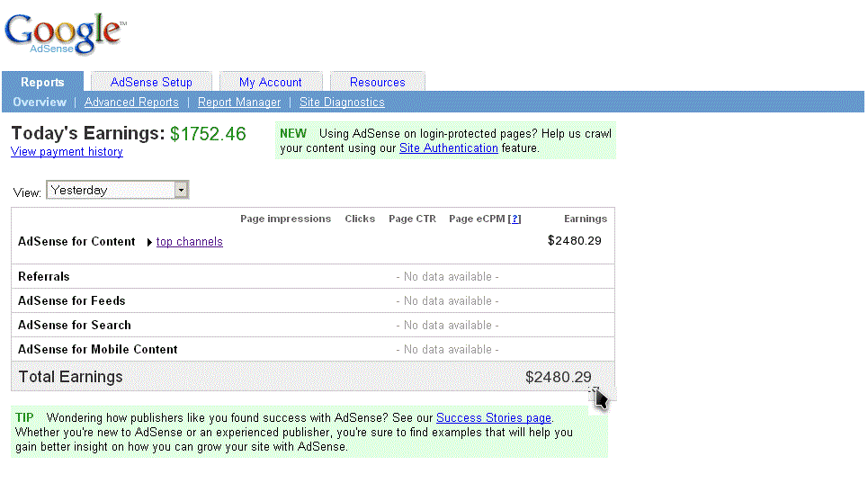Image resolution: width=868 pixels, height=483 pixels.
Task: Click the Earnings column header
Action: [x=586, y=219]
